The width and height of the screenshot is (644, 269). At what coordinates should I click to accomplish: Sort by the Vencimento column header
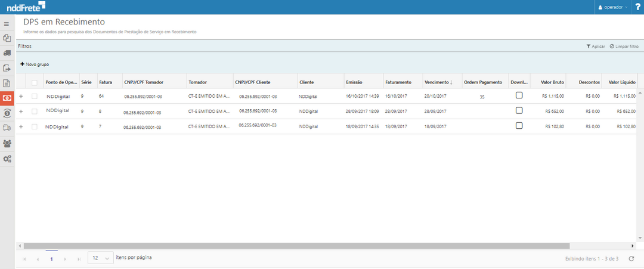[x=438, y=82]
